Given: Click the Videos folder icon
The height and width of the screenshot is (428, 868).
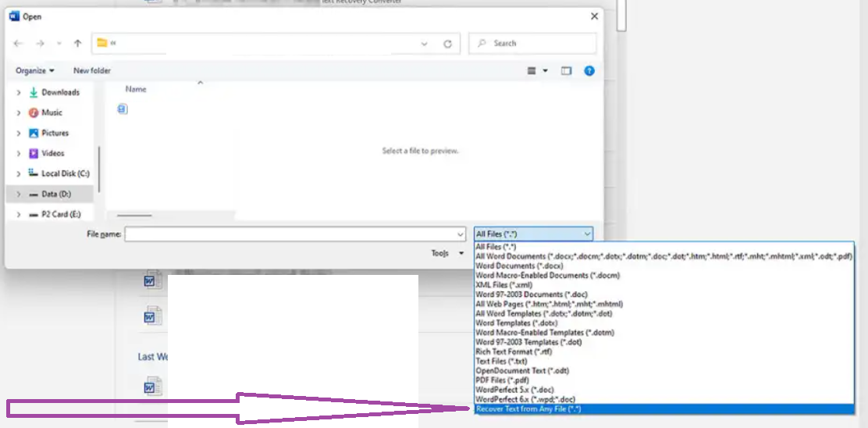Looking at the screenshot, I should pos(34,153).
